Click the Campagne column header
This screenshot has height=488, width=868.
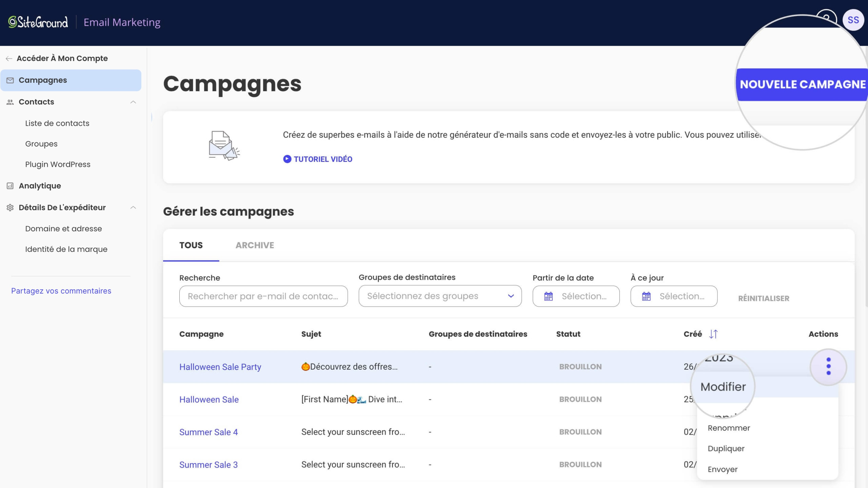pos(201,334)
